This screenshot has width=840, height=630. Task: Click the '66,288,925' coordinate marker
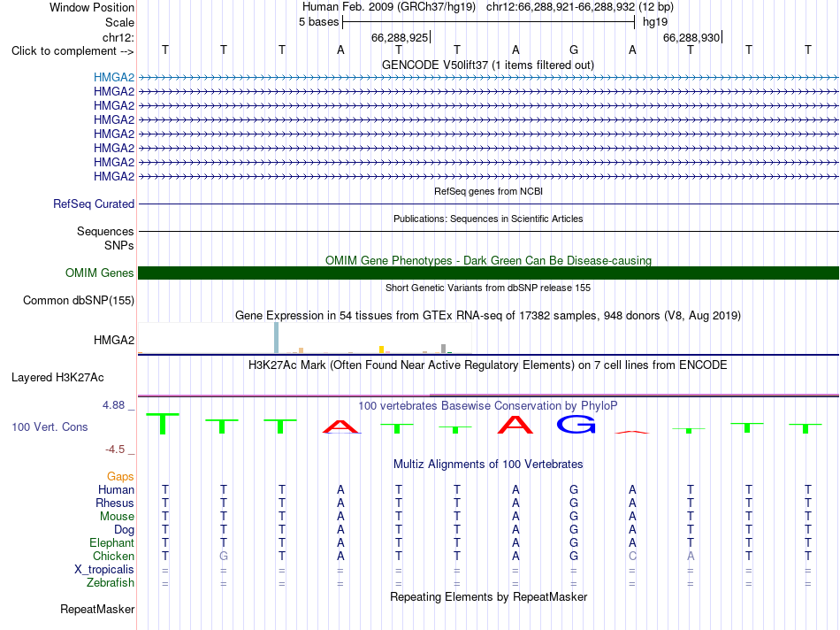400,37
